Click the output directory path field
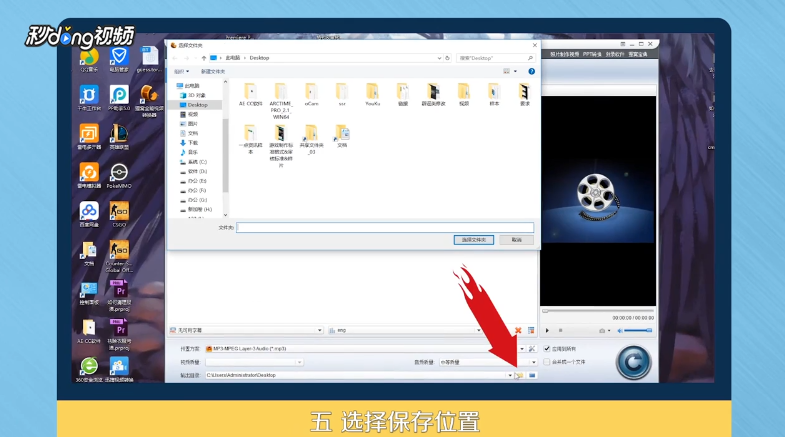 (355, 375)
